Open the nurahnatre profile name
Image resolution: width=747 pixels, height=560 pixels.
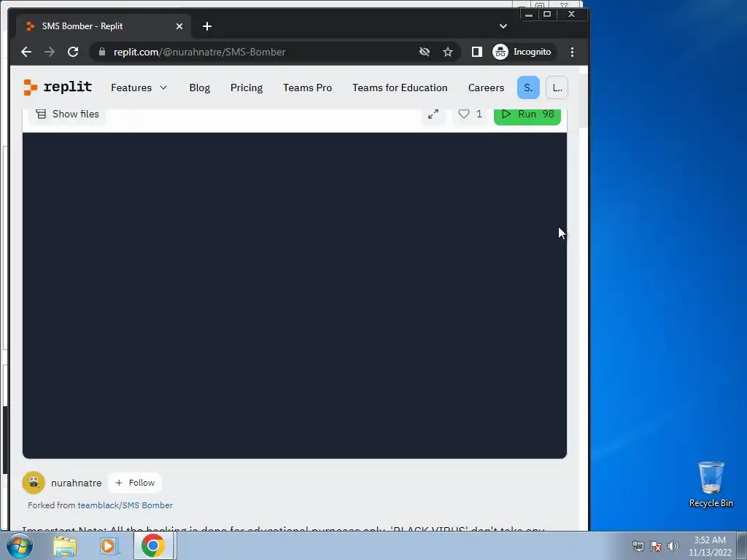click(76, 483)
